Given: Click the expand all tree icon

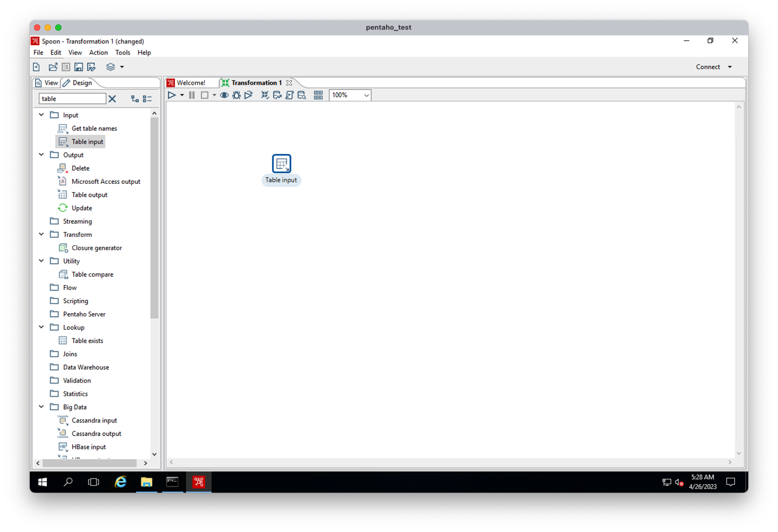Looking at the screenshot, I should click(135, 99).
